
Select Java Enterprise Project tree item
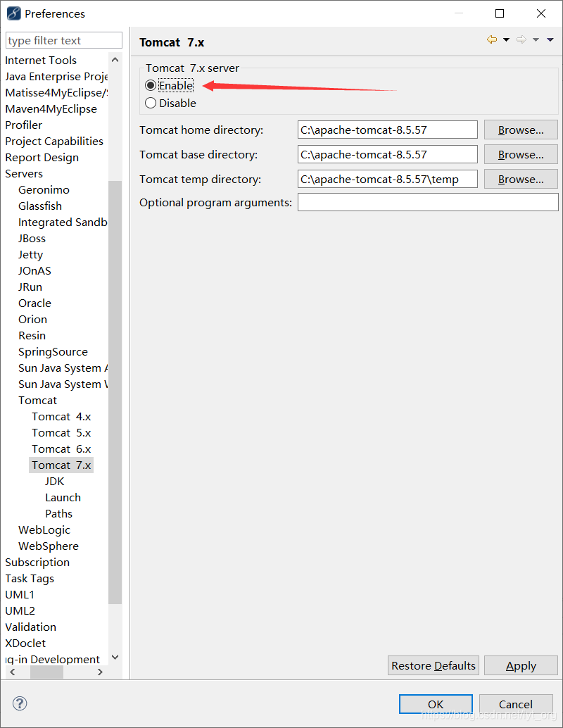[56, 77]
